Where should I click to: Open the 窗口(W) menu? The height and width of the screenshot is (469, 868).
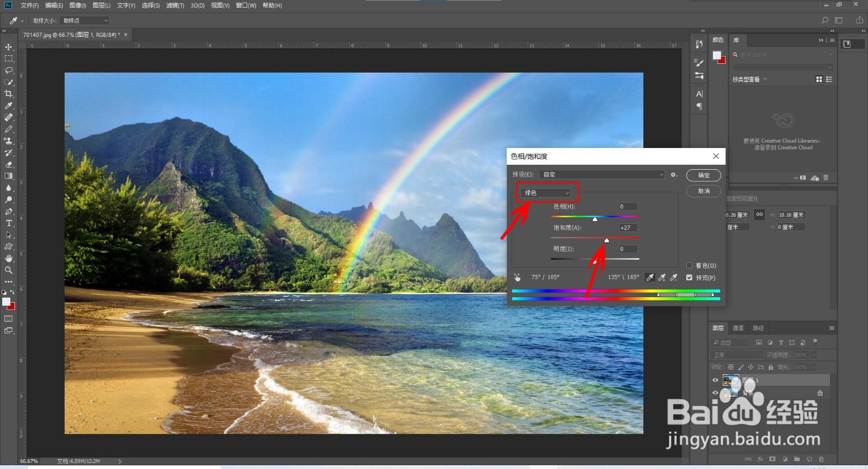pos(246,5)
